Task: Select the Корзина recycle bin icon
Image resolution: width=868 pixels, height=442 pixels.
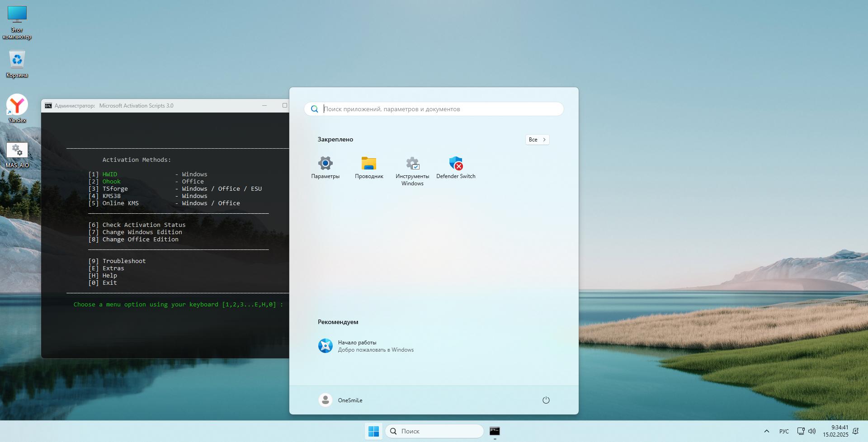Action: (x=17, y=64)
